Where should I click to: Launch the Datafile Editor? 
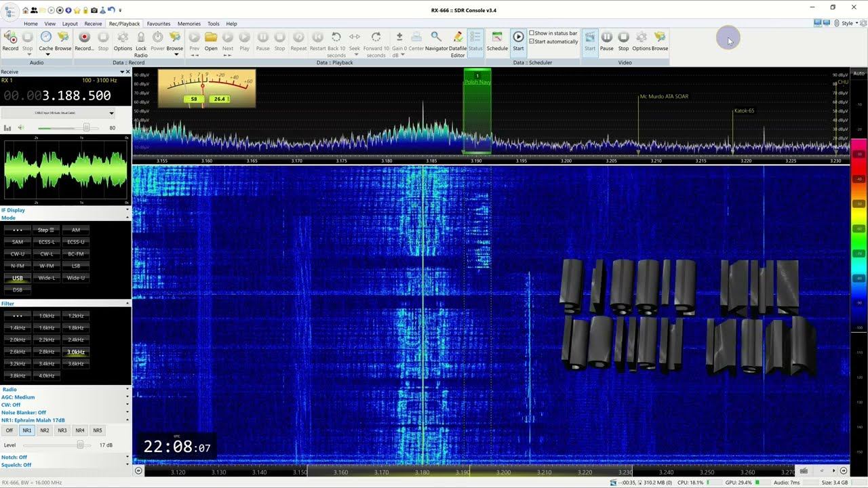pos(458,44)
